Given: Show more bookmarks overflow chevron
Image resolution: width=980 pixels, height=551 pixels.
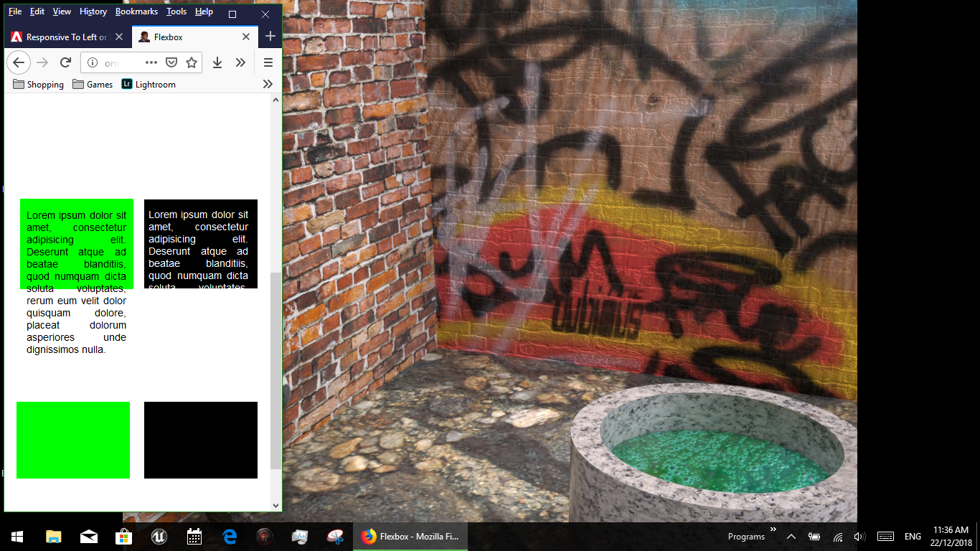Looking at the screenshot, I should coord(268,84).
